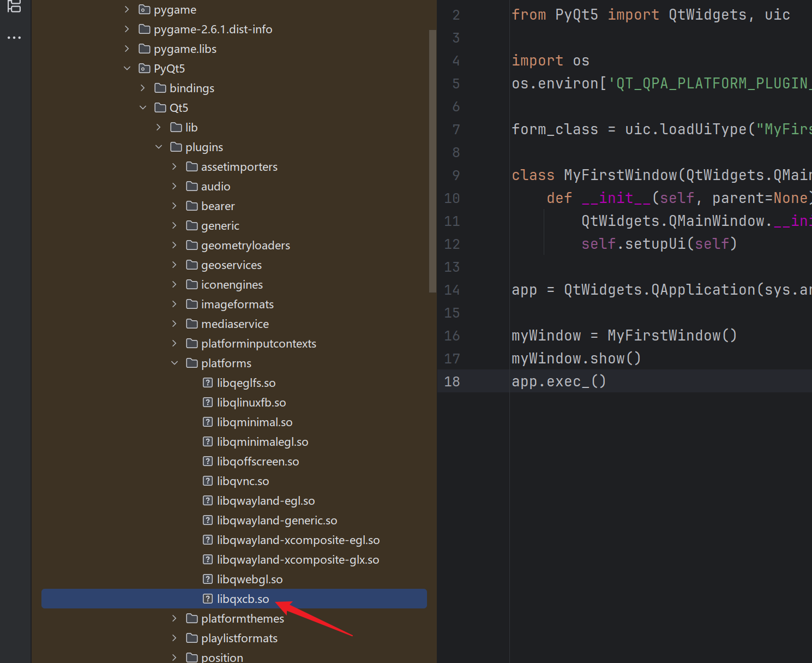Click the bindings folder icon
The image size is (812, 663).
[x=160, y=88]
